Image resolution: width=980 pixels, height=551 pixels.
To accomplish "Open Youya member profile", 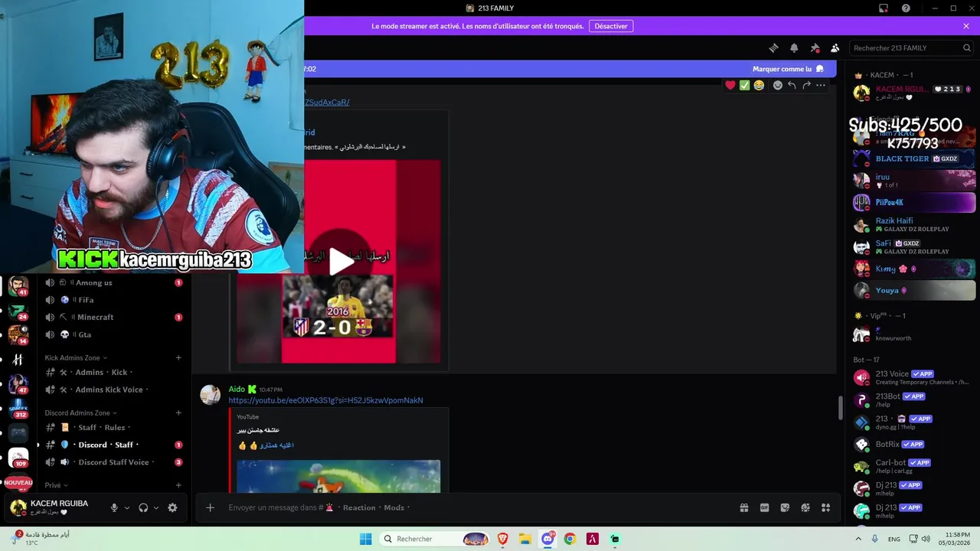I will 914,291.
